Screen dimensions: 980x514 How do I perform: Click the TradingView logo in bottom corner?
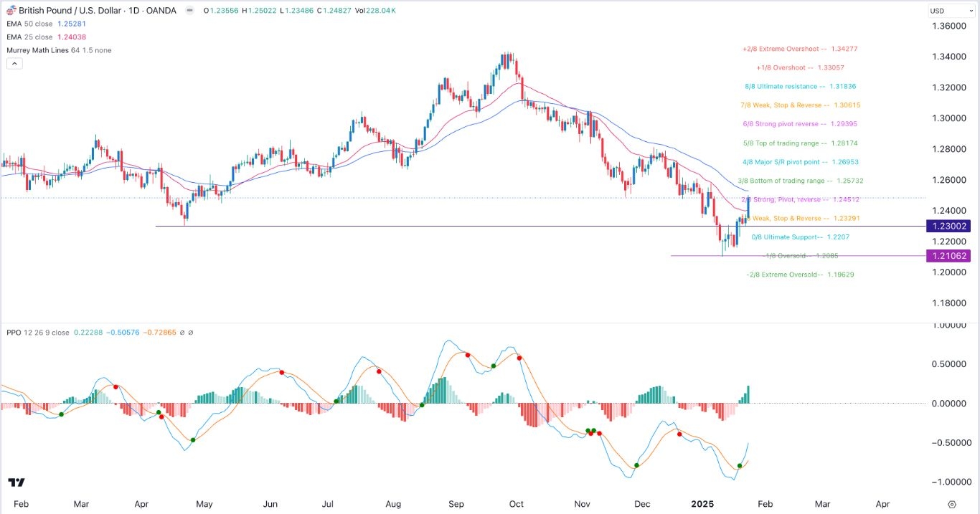[x=17, y=484]
